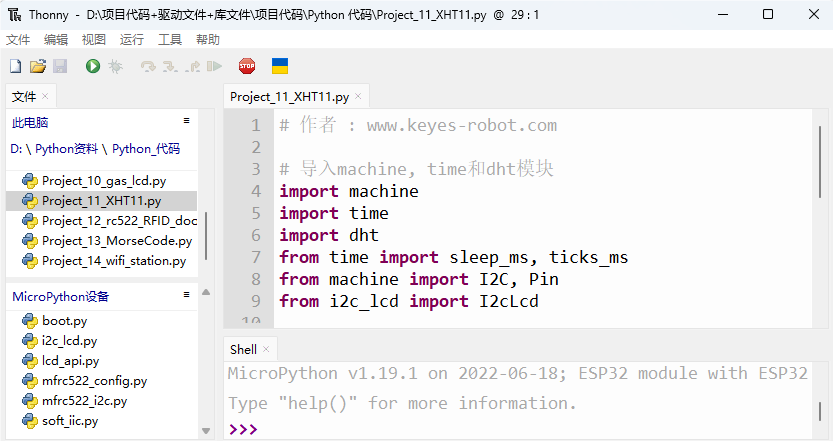833x441 pixels.
Task: Click the Ukraine flag icon
Action: (x=280, y=66)
